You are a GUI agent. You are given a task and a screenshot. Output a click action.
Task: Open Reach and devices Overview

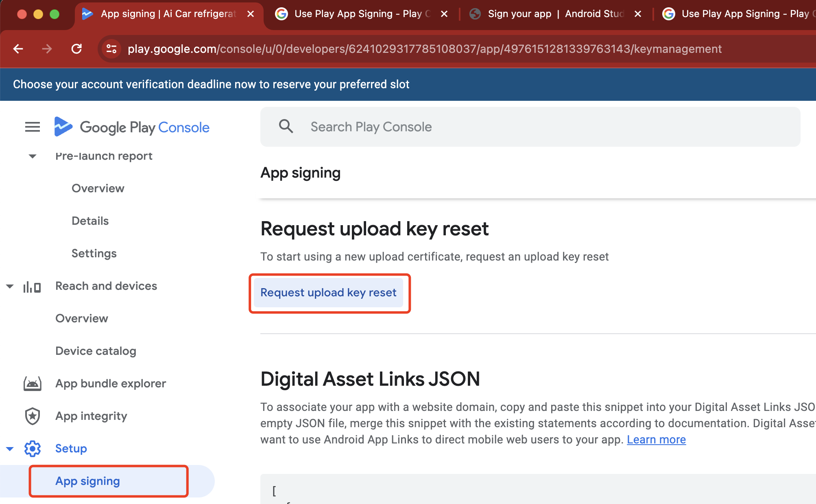tap(82, 319)
